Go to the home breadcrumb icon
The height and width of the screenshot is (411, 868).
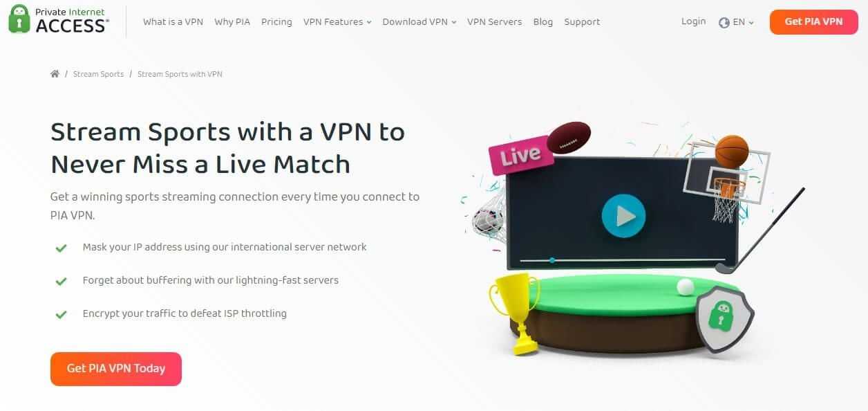[x=55, y=74]
